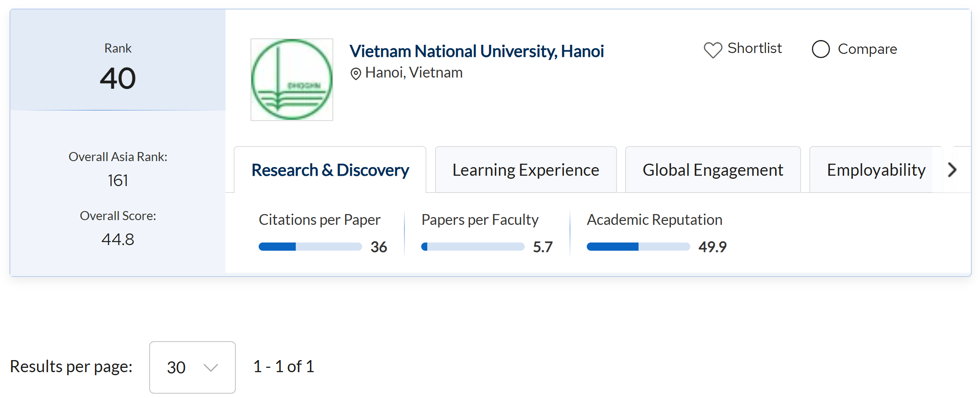Viewport: 980px width, 398px height.
Task: Click dropdown arrow beside 30
Action: coord(211,367)
